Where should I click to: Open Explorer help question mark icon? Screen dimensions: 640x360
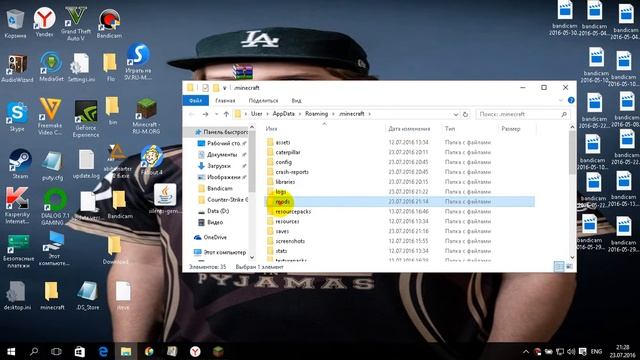click(571, 100)
